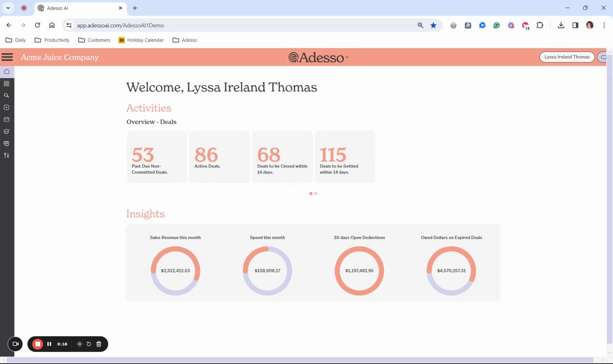Reload the current page
The width and height of the screenshot is (613, 364).
pos(37,25)
